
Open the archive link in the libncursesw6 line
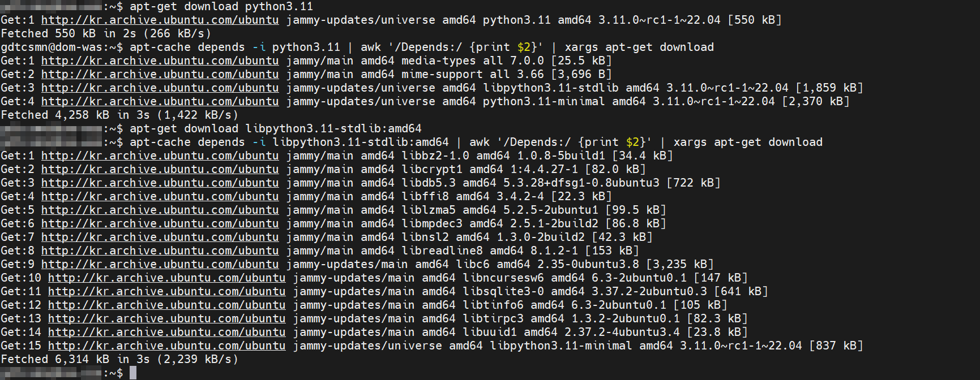(167, 278)
